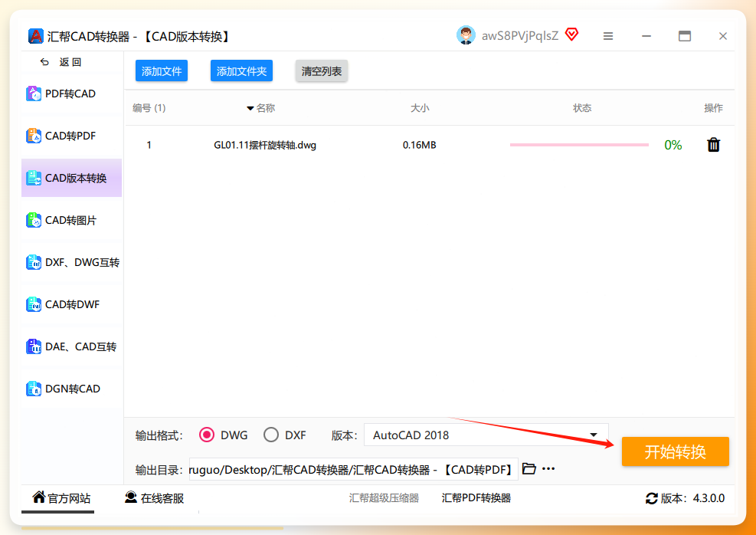
Task: Start conversion with 开始转换 button
Action: tap(675, 451)
